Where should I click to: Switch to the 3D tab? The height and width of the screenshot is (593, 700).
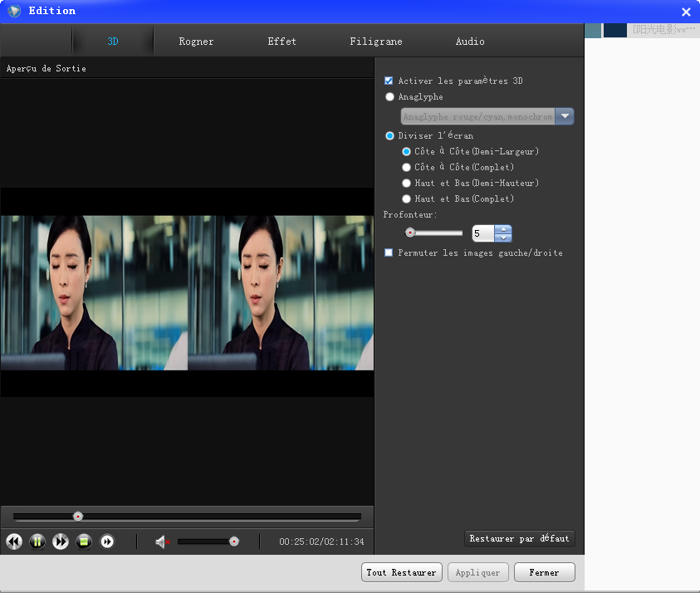(x=112, y=41)
